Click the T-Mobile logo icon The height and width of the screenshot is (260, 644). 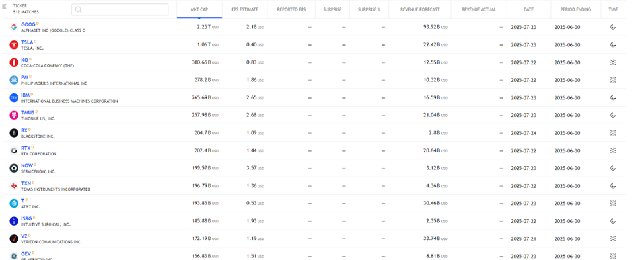click(14, 116)
